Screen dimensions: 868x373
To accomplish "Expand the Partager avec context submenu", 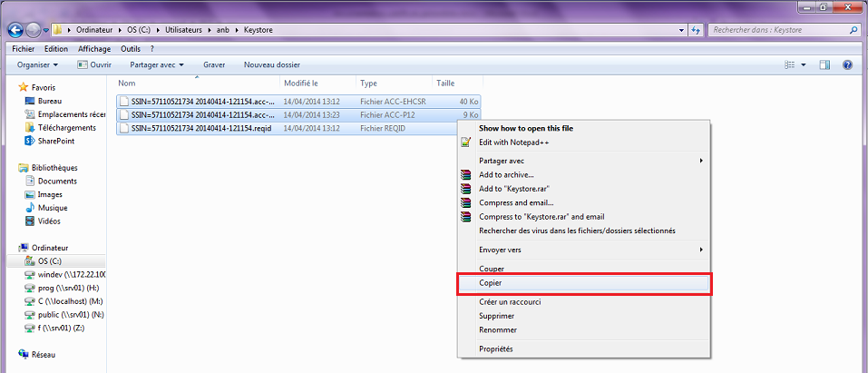I will [x=584, y=161].
